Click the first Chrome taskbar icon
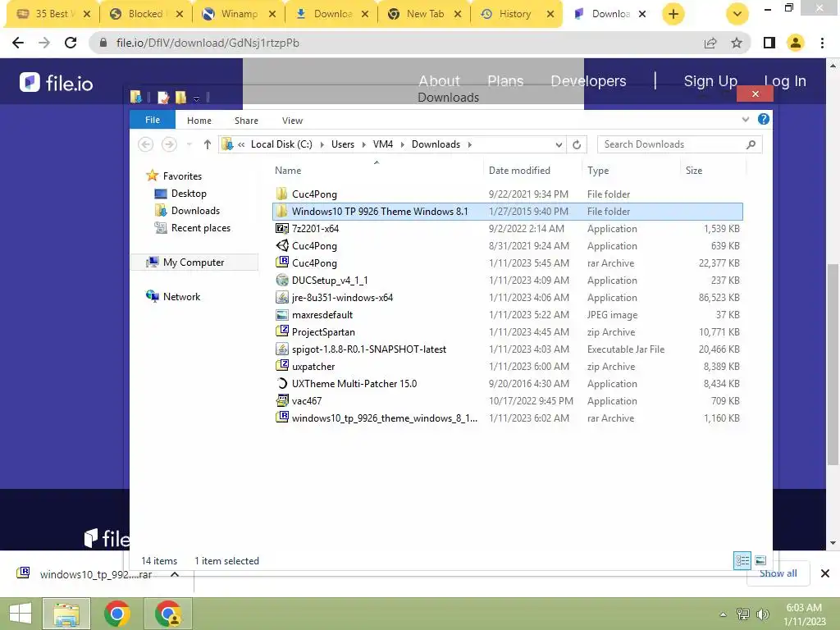The height and width of the screenshot is (630, 840). [x=117, y=614]
